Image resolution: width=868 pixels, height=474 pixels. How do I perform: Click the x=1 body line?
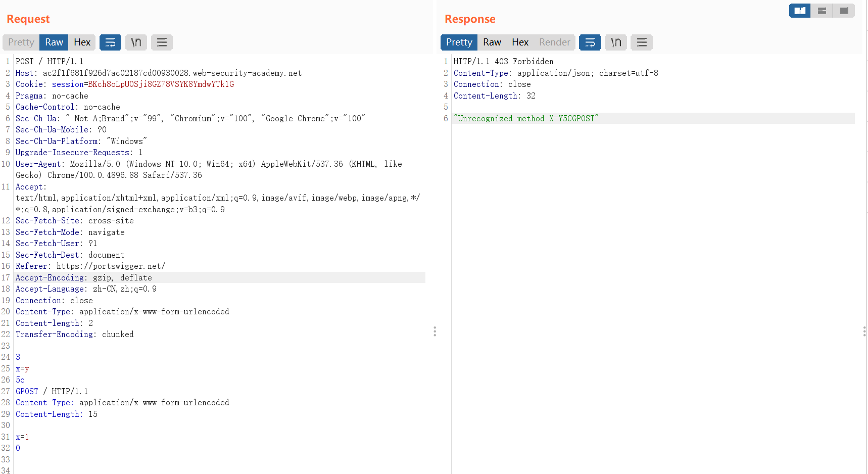(22, 437)
